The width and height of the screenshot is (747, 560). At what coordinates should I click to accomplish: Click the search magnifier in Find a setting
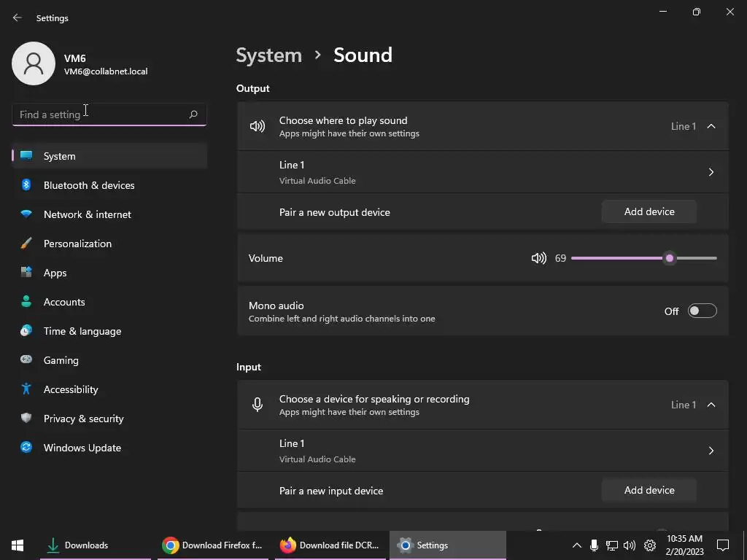[x=193, y=114]
